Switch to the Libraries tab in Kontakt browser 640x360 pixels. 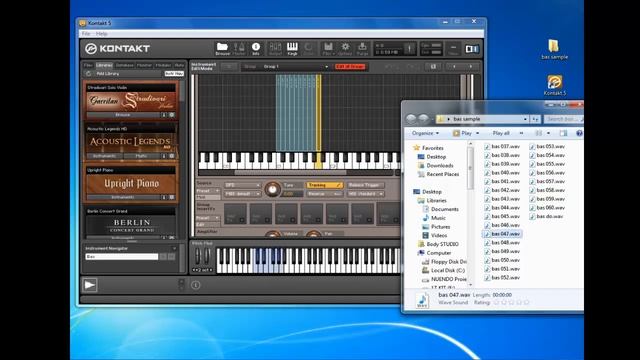pyautogui.click(x=104, y=65)
